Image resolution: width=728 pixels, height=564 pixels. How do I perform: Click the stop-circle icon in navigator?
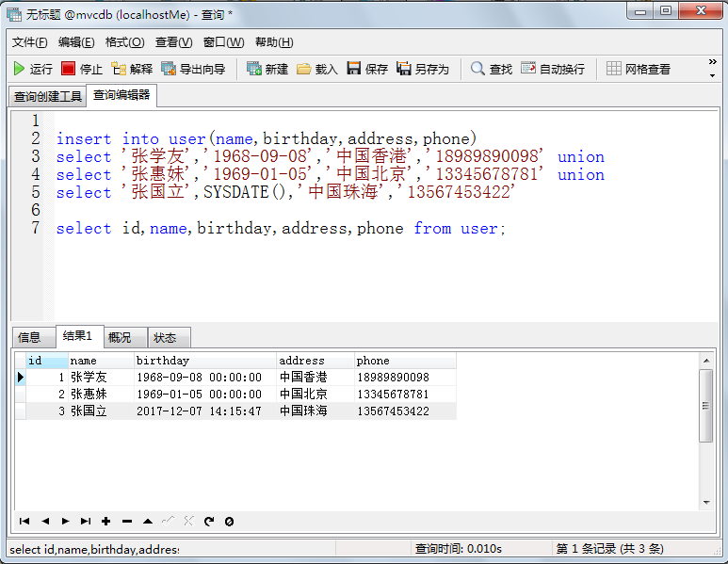click(x=229, y=522)
